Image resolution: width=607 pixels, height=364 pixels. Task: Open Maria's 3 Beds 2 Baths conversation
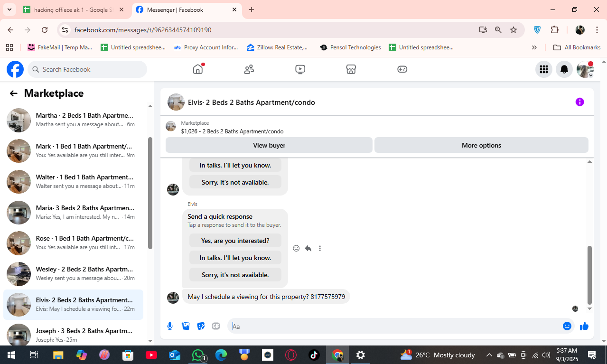point(74,212)
